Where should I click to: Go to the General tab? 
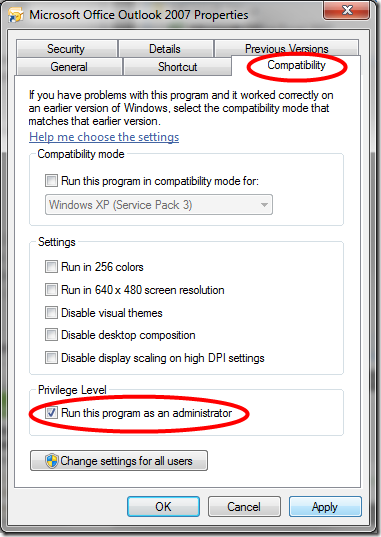pyautogui.click(x=69, y=66)
